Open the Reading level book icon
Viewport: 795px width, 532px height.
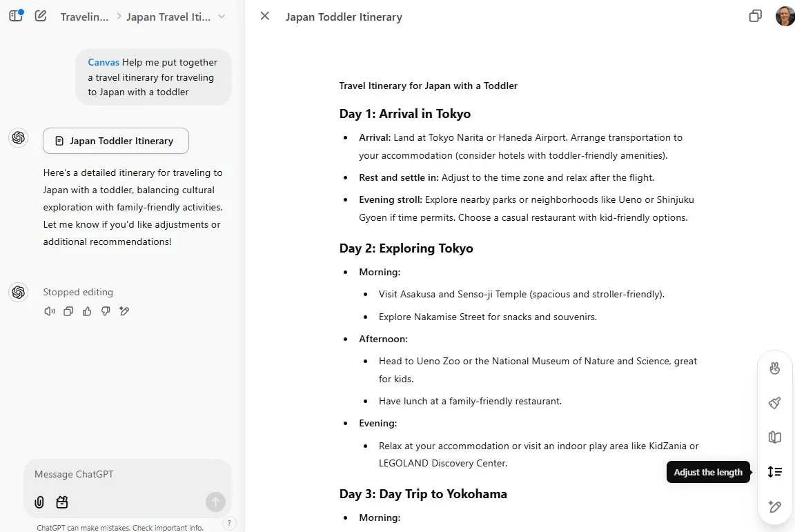pyautogui.click(x=774, y=437)
